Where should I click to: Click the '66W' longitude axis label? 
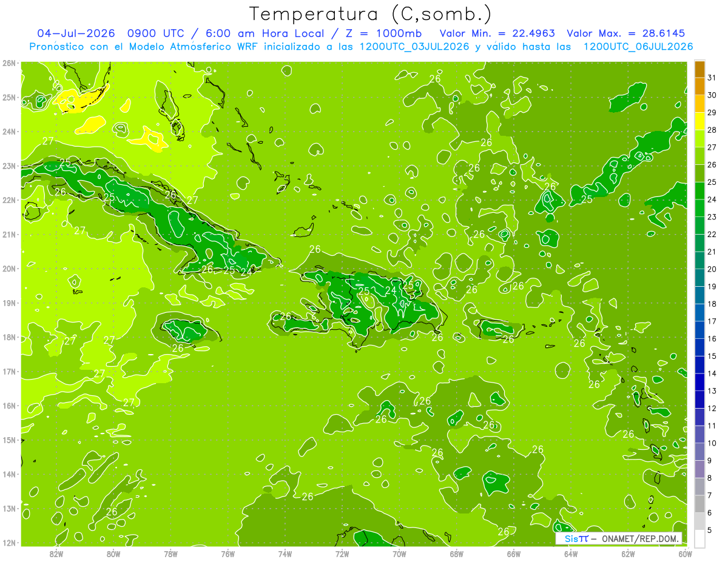[513, 554]
